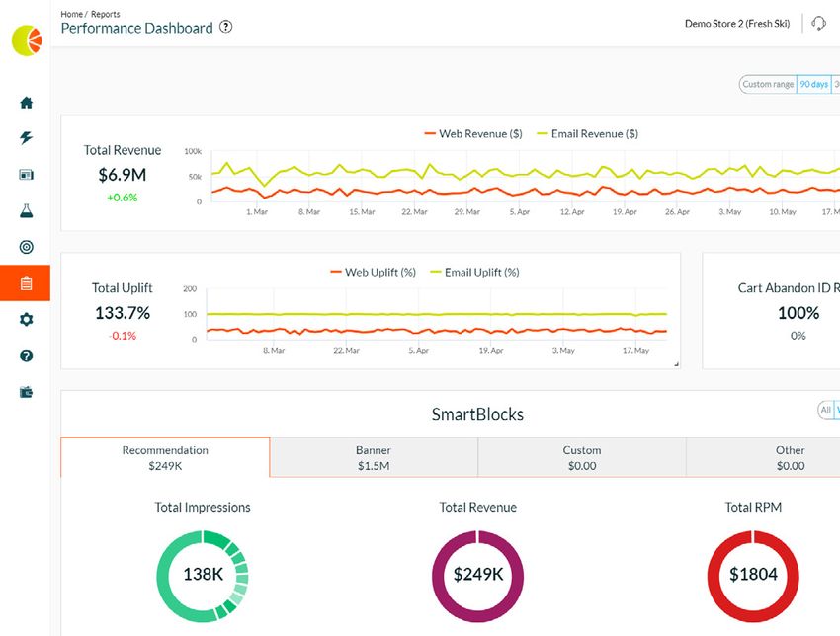Switch to the Custom $0.00 tab

pyautogui.click(x=582, y=457)
